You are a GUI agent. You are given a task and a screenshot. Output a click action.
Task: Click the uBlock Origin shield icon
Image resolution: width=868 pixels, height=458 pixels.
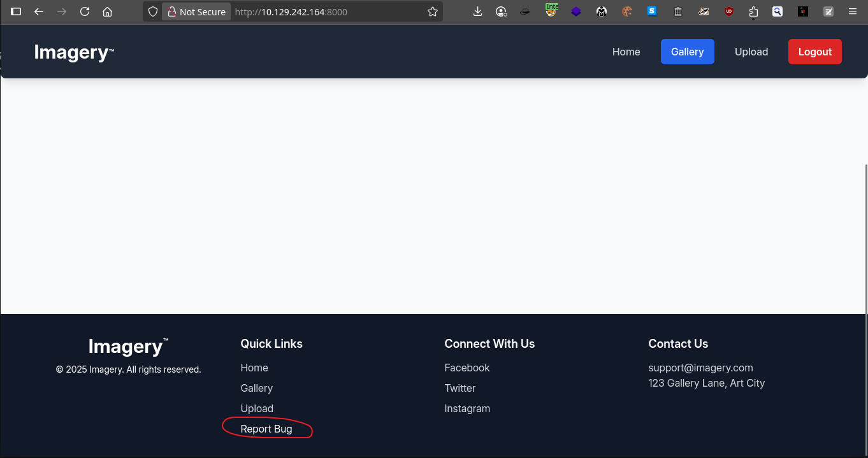(728, 11)
